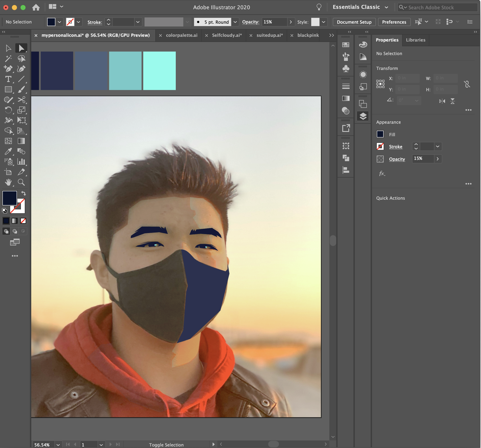Select the Zoom tool
The image size is (481, 448).
coord(21,182)
